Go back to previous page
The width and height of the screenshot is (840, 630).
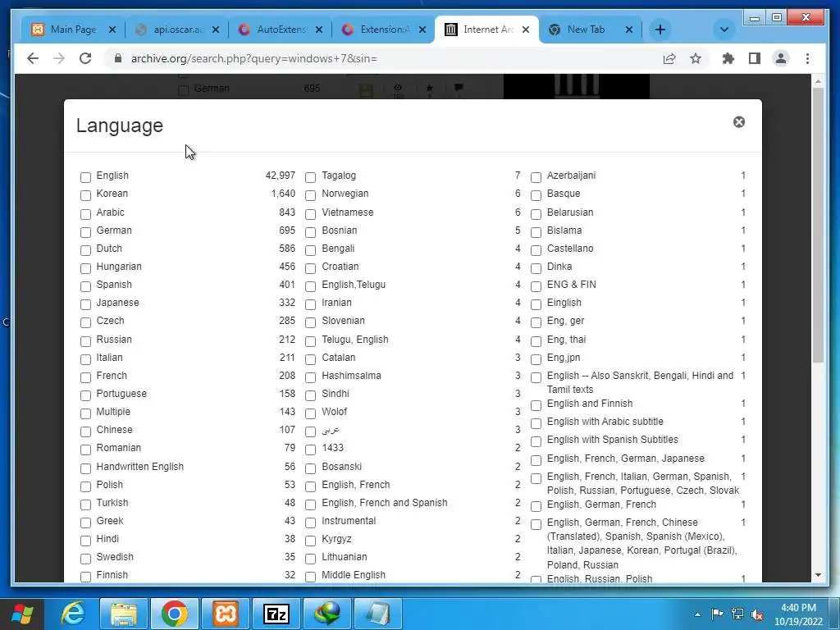tap(33, 58)
